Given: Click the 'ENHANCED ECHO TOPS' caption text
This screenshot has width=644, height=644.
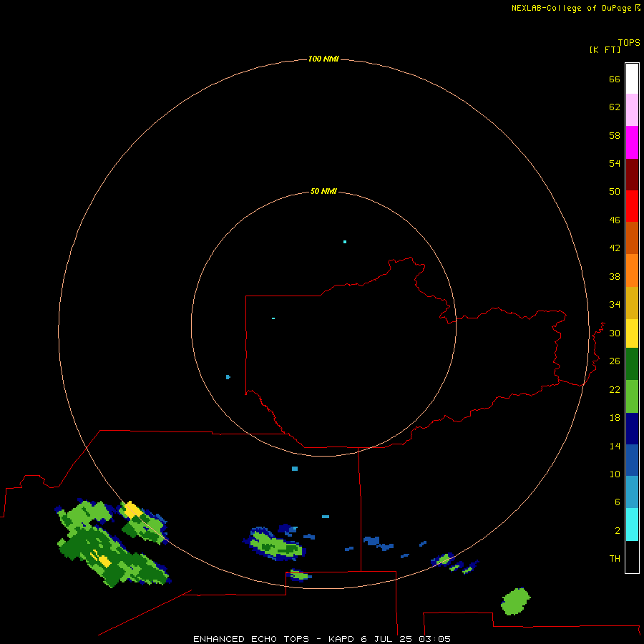Looking at the screenshot, I should (251, 639).
